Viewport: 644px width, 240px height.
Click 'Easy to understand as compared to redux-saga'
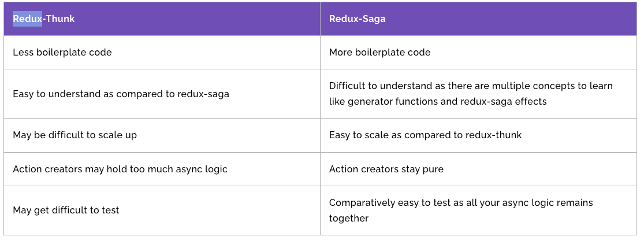point(121,94)
